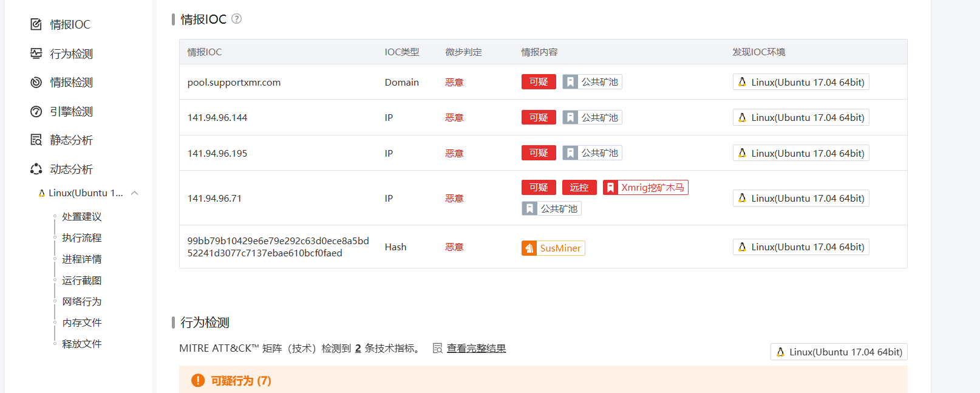Open 释放文件 tree item
Viewport: 980px width, 393px height.
81,344
